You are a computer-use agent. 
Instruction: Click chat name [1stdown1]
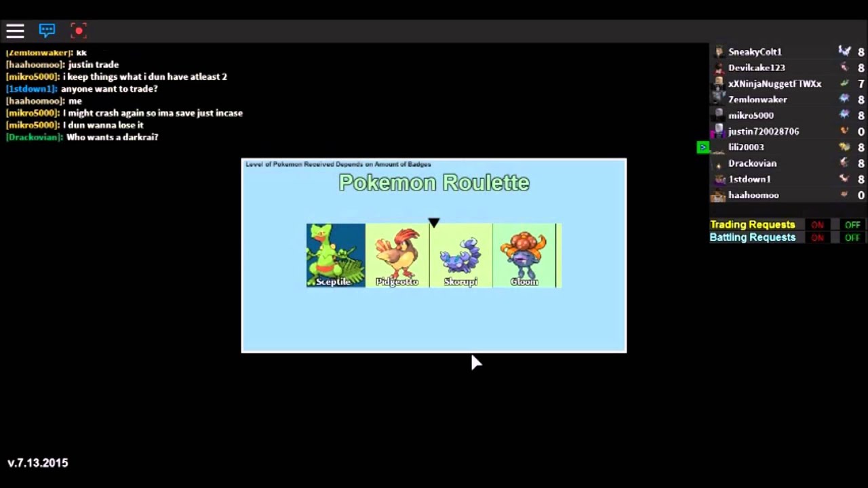[31, 89]
